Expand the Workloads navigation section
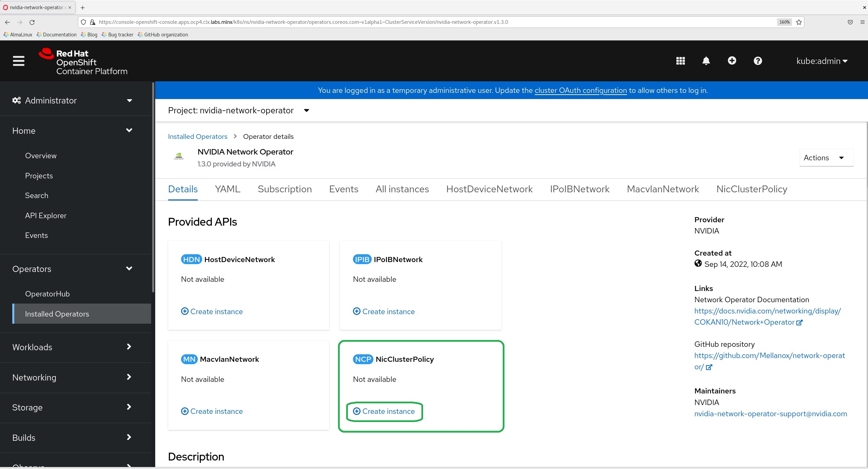Viewport: 868px width, 469px height. [72, 347]
